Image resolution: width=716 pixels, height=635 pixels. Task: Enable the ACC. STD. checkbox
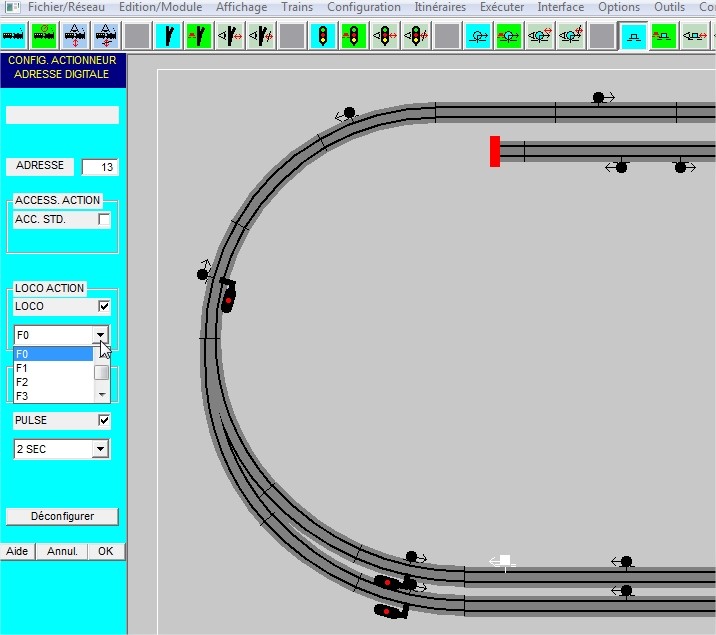[x=104, y=220]
